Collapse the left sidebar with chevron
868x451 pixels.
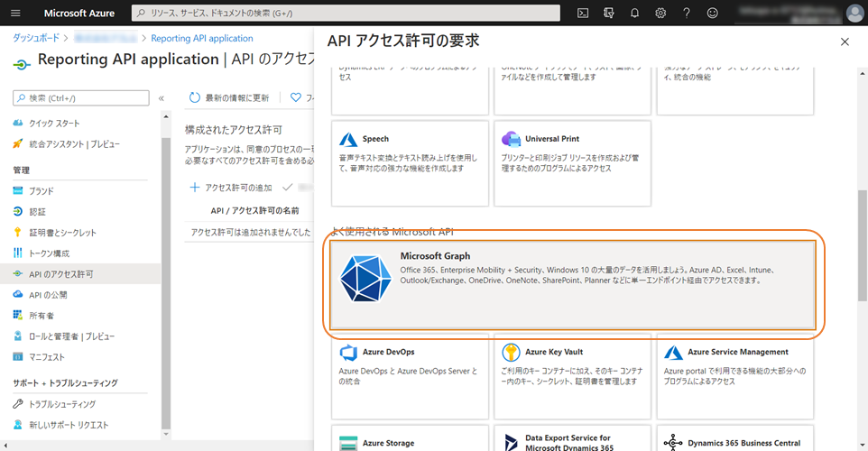162,98
